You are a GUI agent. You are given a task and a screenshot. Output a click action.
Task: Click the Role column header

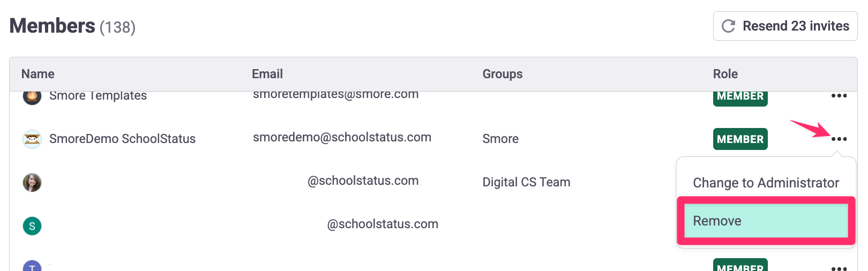click(725, 74)
